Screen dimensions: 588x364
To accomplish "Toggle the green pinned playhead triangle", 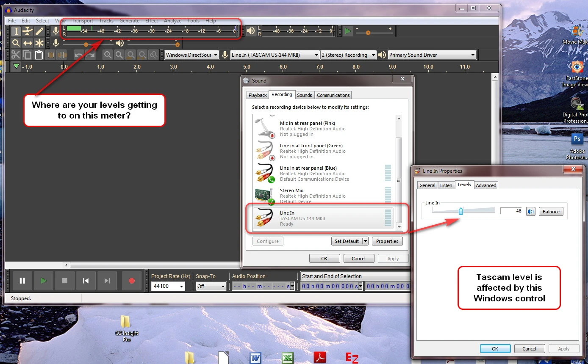I will (x=16, y=66).
